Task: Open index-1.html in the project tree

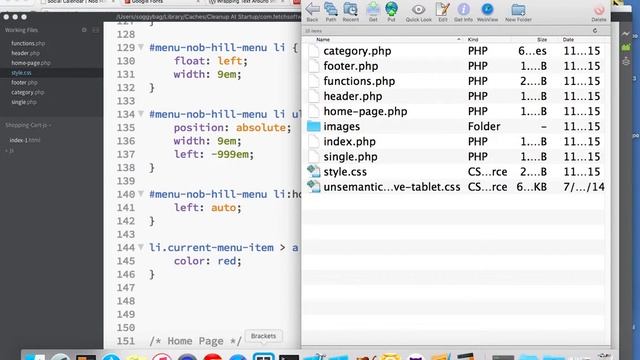Action: click(x=24, y=140)
